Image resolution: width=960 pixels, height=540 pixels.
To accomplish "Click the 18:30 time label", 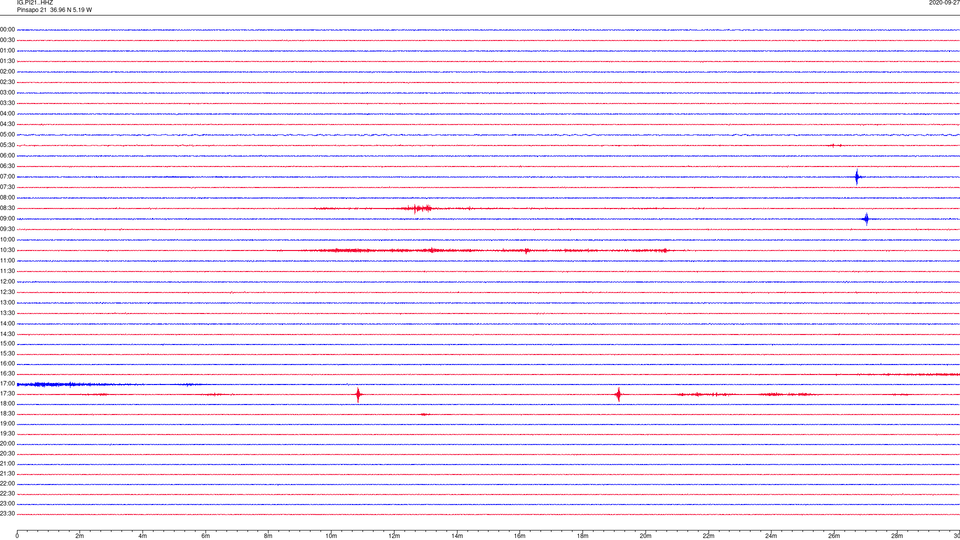I will click(x=7, y=414).
